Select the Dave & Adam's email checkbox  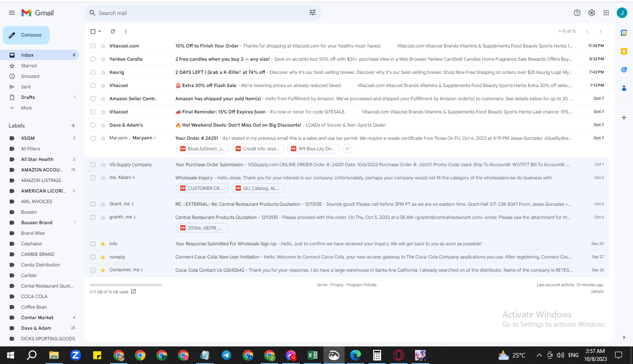point(93,125)
